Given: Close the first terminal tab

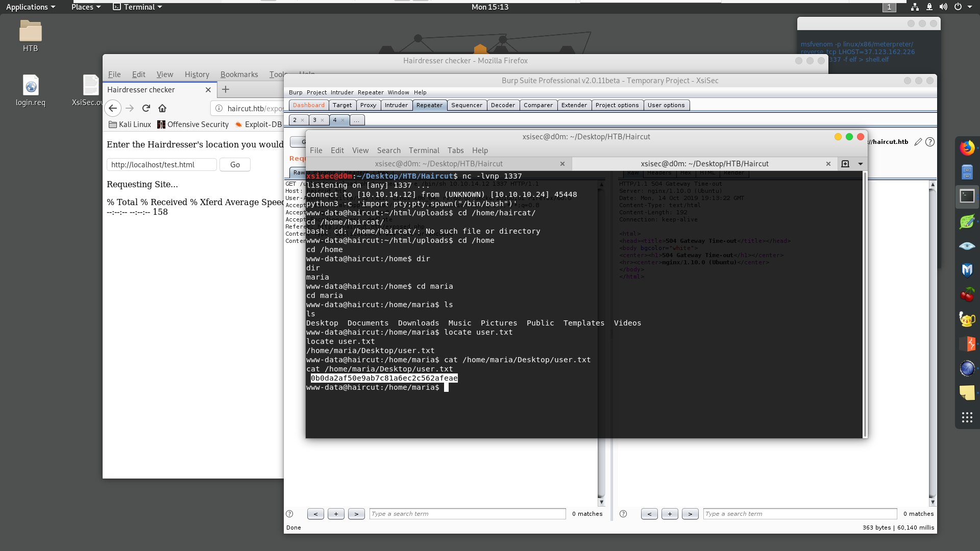Looking at the screenshot, I should point(562,164).
